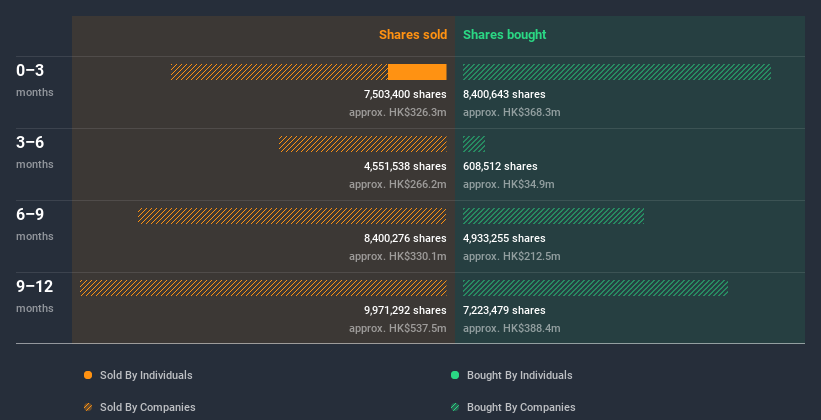Click the 0–3 months row label
Image resolution: width=821 pixels, height=420 pixels.
pyautogui.click(x=35, y=80)
